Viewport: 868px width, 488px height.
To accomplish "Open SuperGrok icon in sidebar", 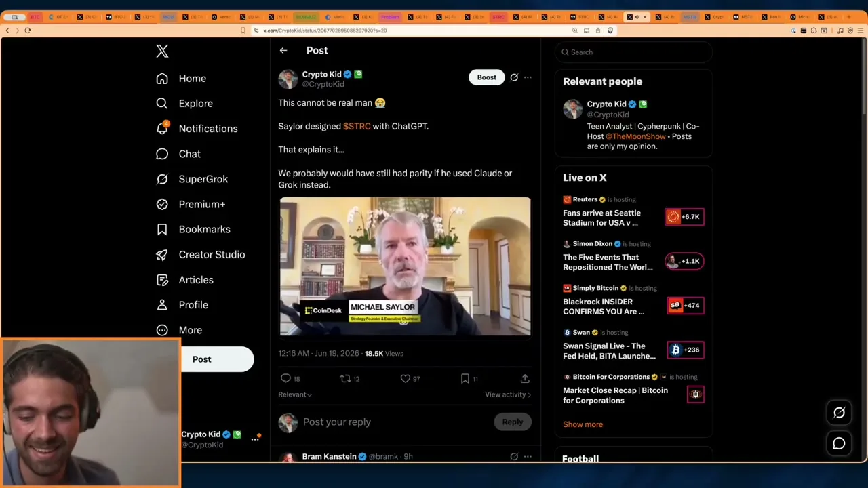I will click(162, 179).
